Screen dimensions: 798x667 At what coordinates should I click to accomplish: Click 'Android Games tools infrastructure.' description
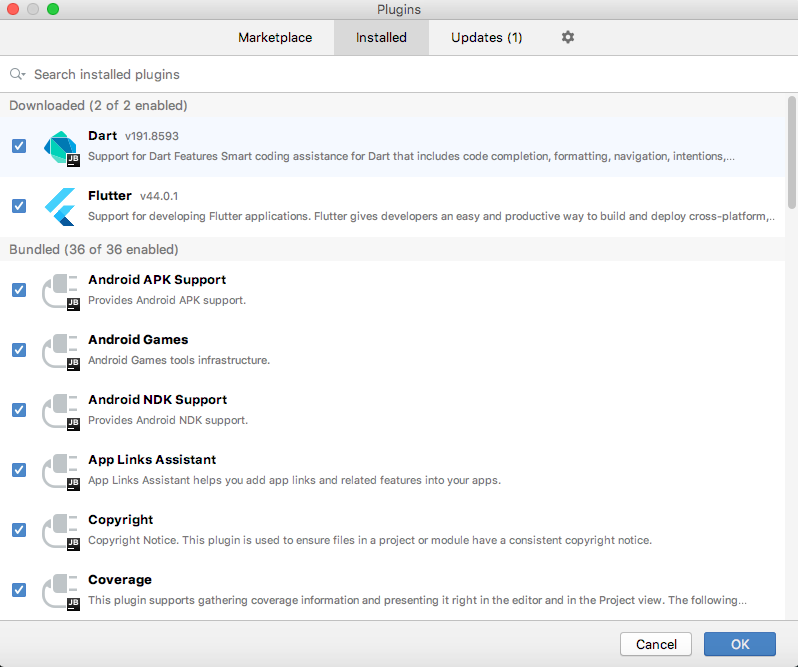(179, 360)
